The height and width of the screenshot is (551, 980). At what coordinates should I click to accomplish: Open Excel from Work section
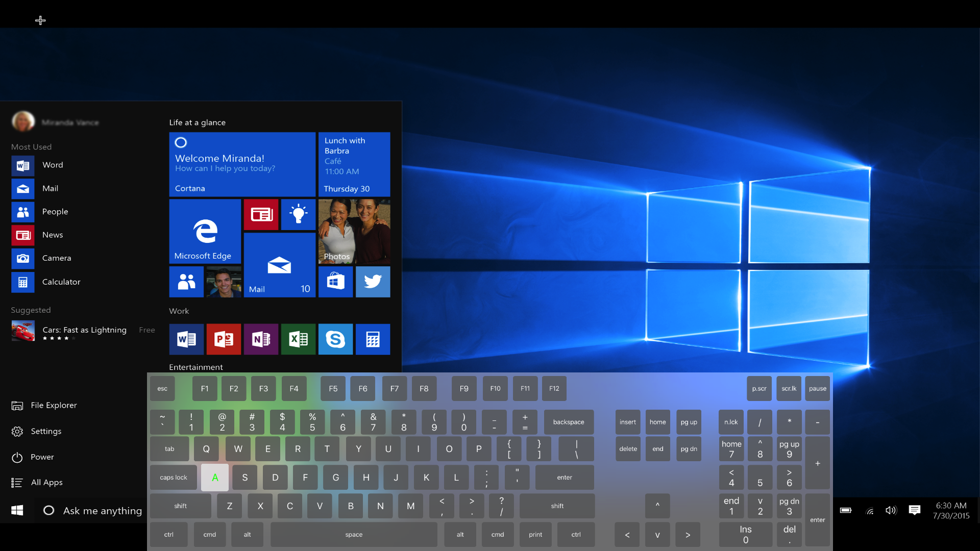click(x=298, y=339)
